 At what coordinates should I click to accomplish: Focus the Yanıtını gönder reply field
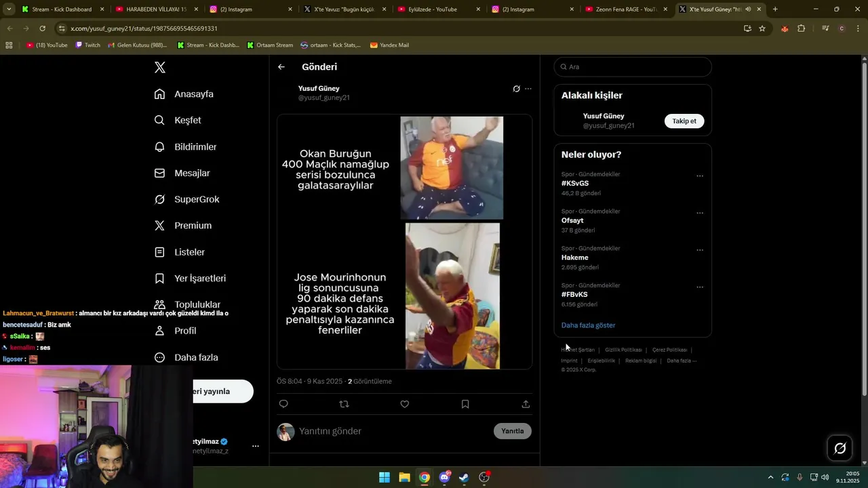[x=393, y=431]
